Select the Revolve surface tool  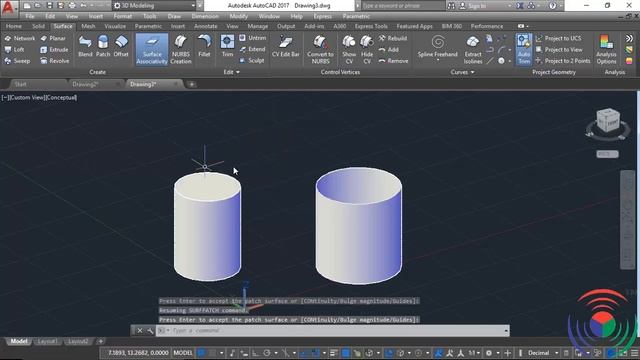(55, 61)
